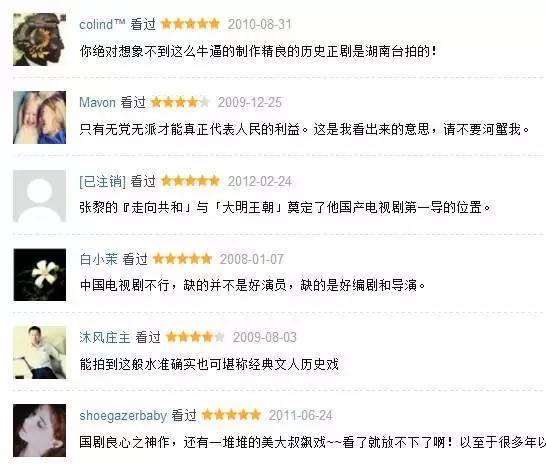
Task: Click white flower avatar of 白小茉
Action: [x=39, y=275]
